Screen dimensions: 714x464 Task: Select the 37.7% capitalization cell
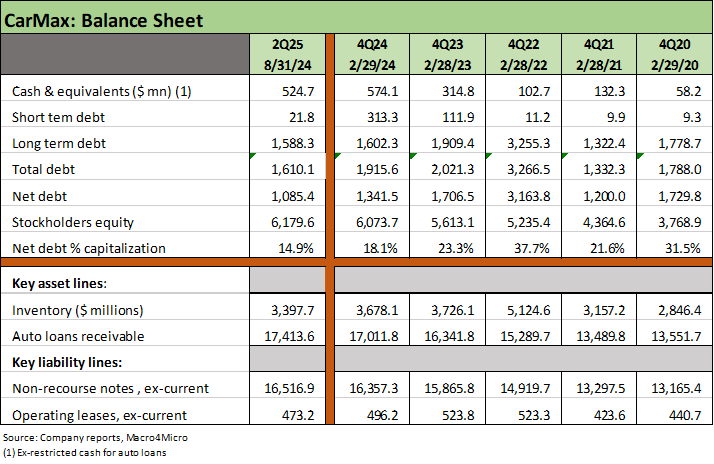point(531,248)
